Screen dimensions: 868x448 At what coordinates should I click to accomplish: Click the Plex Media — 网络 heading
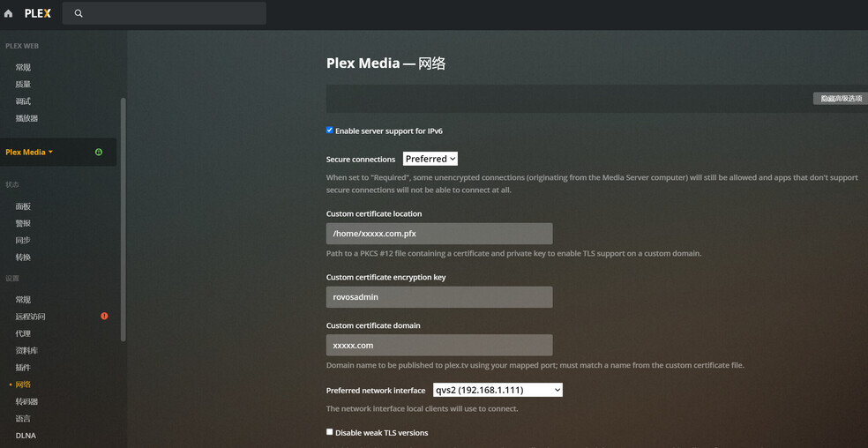coord(385,63)
